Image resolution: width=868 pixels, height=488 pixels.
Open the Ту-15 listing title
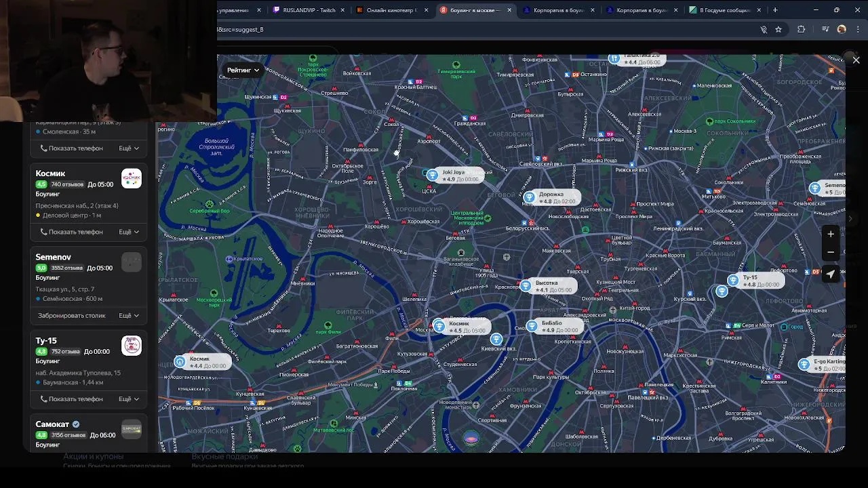46,340
